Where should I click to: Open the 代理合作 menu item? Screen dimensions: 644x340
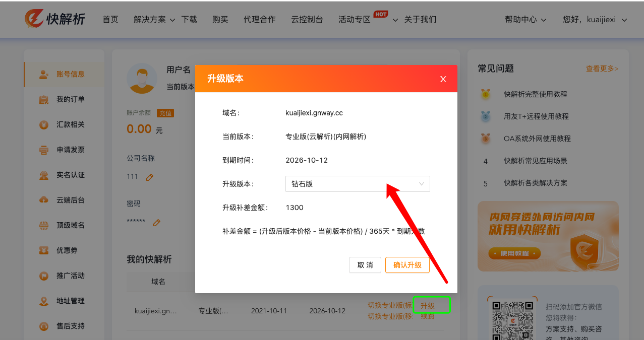coord(259,20)
